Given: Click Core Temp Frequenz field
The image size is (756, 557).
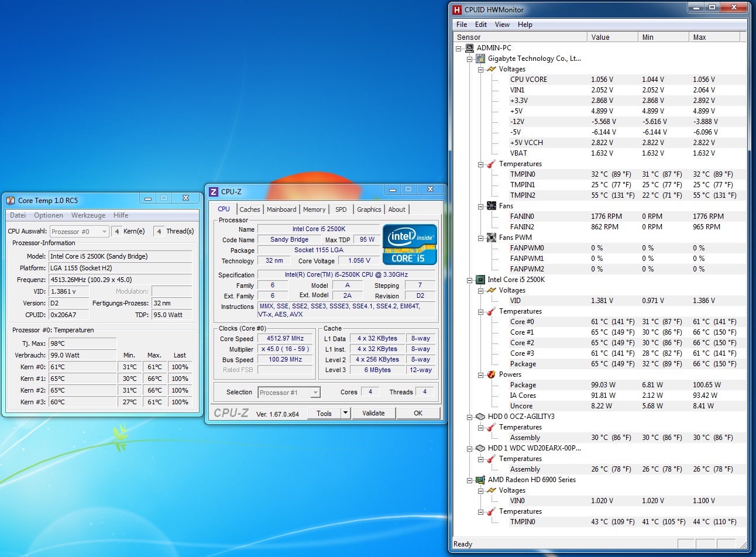Looking at the screenshot, I should pos(121,280).
